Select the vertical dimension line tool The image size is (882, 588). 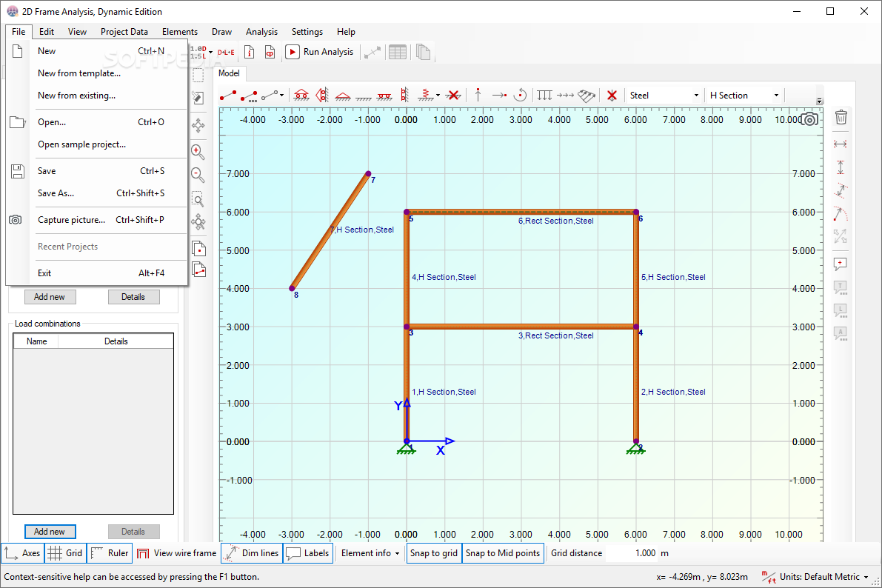click(x=841, y=167)
